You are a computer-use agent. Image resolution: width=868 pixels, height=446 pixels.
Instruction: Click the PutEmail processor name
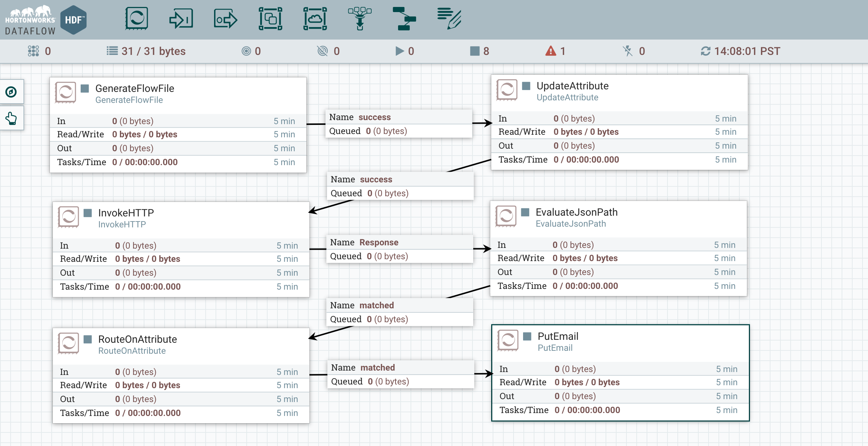tap(558, 336)
